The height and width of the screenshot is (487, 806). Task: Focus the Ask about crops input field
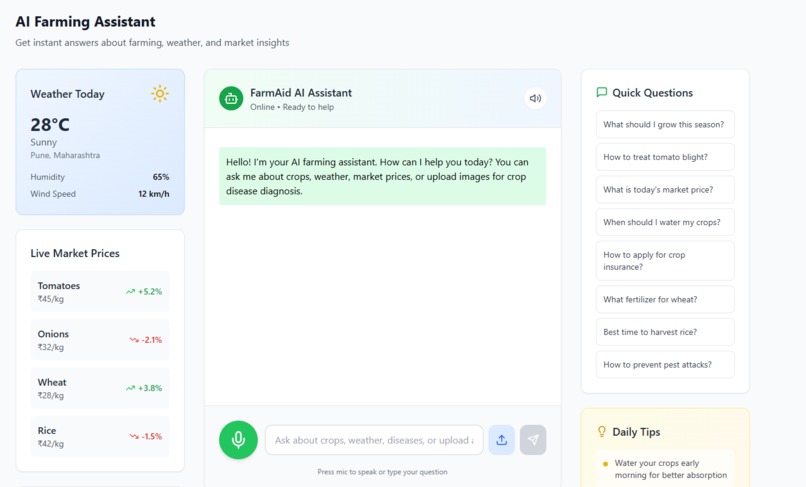pos(374,440)
